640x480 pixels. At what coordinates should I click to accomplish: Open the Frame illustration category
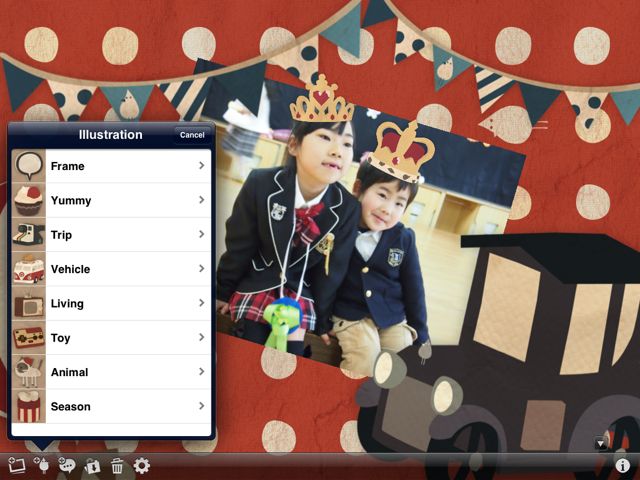coord(111,166)
